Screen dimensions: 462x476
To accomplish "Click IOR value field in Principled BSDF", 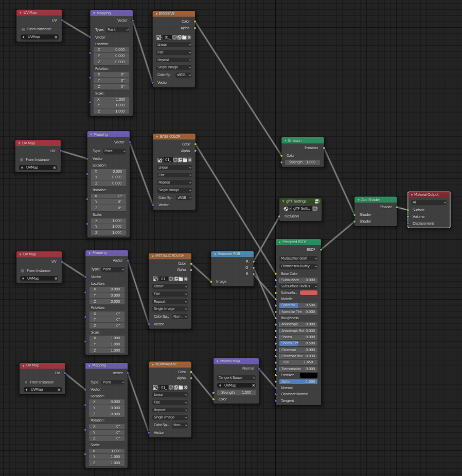I will (298, 362).
